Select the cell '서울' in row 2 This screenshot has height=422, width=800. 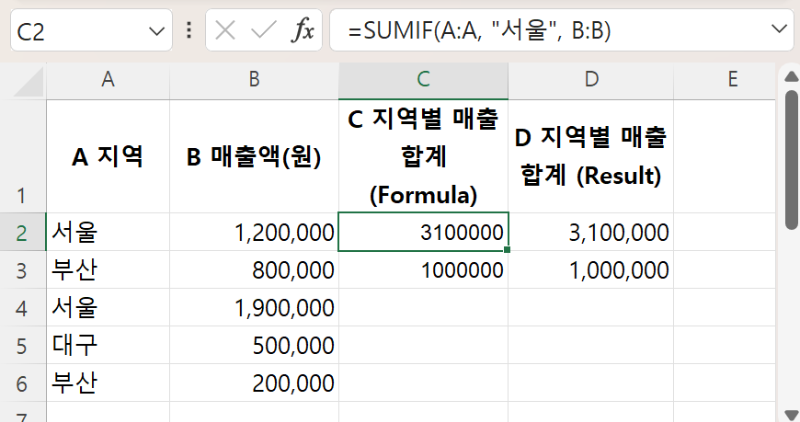point(108,232)
